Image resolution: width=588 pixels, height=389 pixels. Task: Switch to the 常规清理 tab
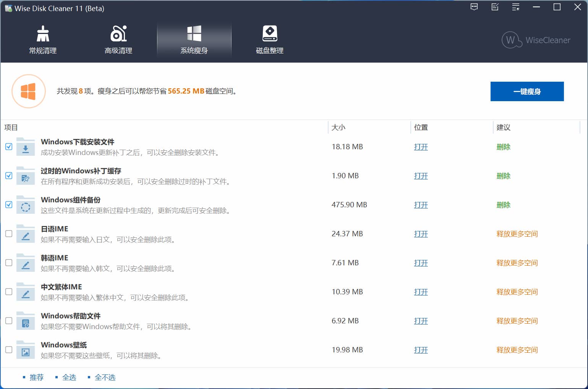coord(43,40)
